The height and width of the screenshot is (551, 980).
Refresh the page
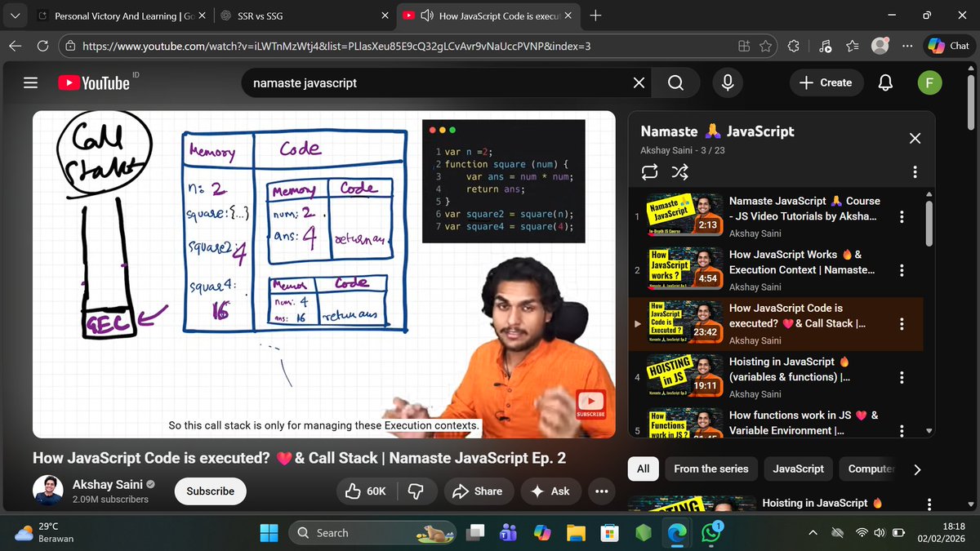point(42,47)
